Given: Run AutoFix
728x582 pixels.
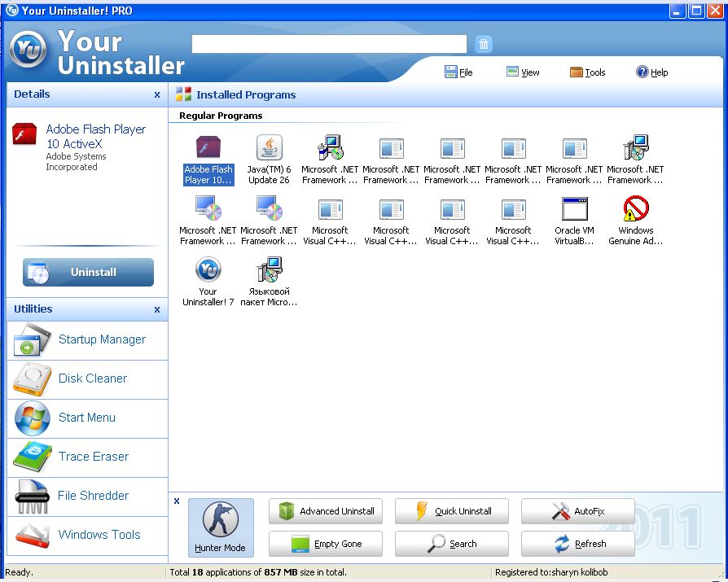Looking at the screenshot, I should click(578, 511).
